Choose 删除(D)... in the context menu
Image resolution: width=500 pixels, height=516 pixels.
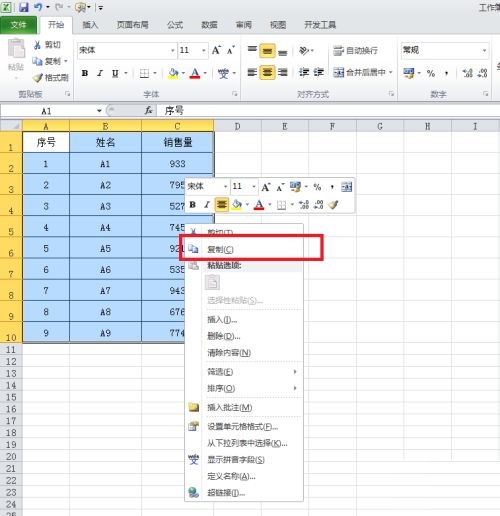[245, 336]
